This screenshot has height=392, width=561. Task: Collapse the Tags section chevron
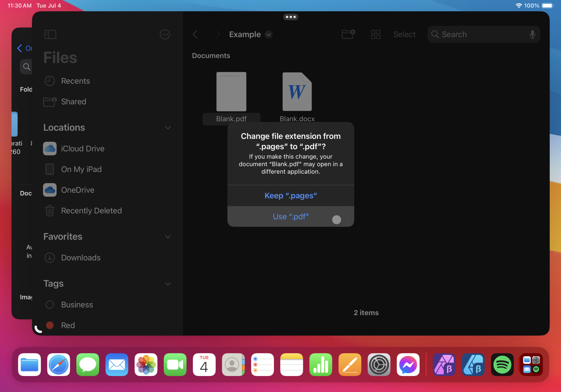click(168, 284)
